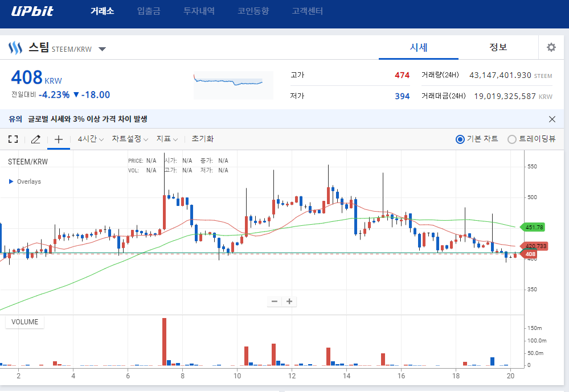Expand the 차트설정 dropdown
569x392 pixels.
click(x=130, y=139)
